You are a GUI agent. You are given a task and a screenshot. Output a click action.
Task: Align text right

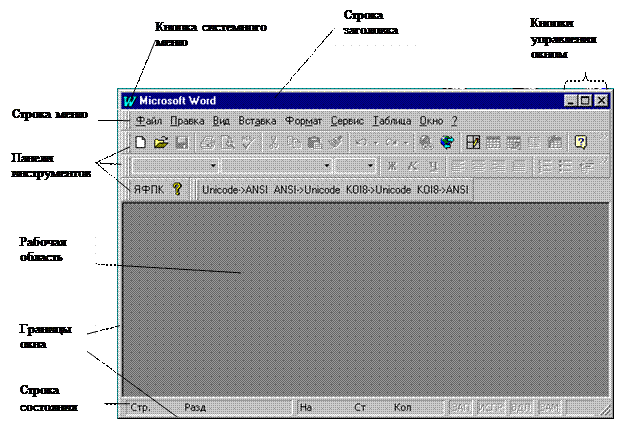point(499,166)
